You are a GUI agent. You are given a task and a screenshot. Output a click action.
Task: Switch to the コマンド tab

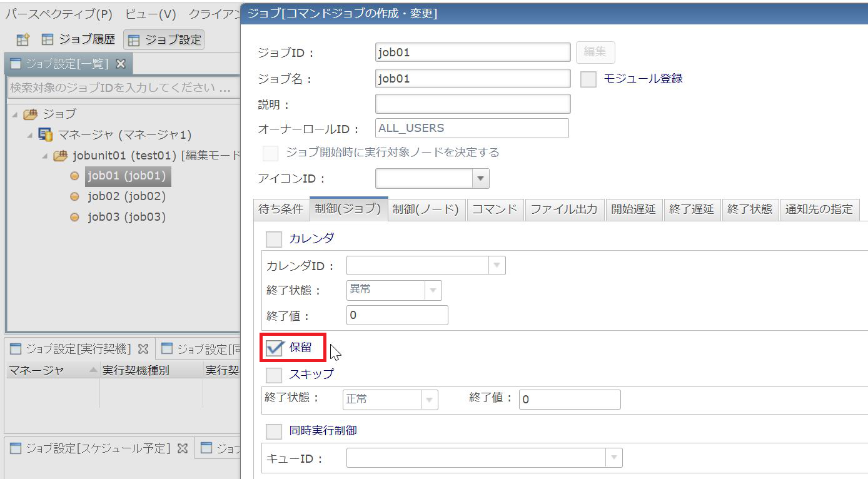[x=495, y=209]
